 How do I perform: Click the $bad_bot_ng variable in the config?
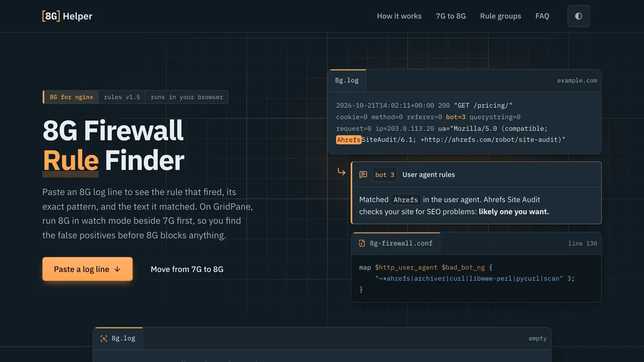[x=463, y=267]
